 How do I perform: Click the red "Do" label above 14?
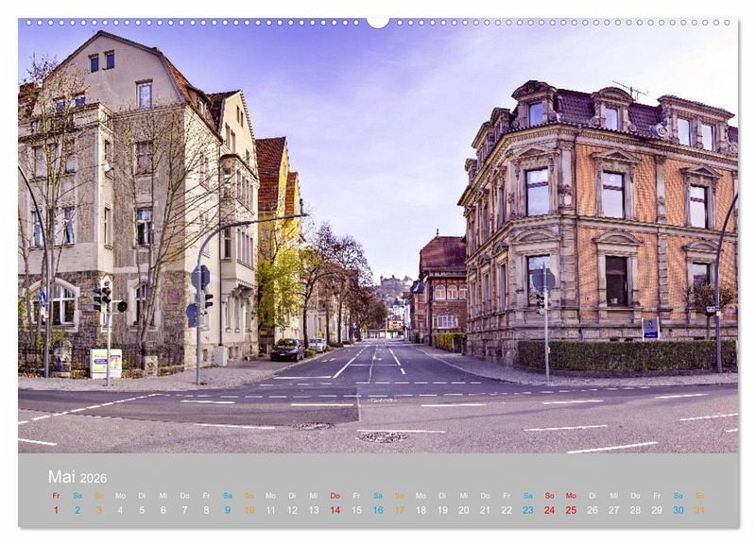335,495
